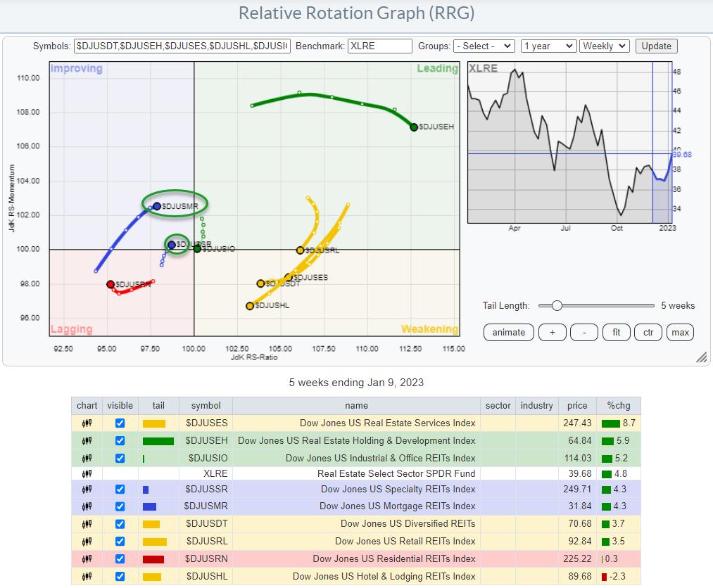Open the chart icon in the $DJUSMR row
Image resolution: width=713 pixels, height=588 pixels.
pyautogui.click(x=87, y=506)
